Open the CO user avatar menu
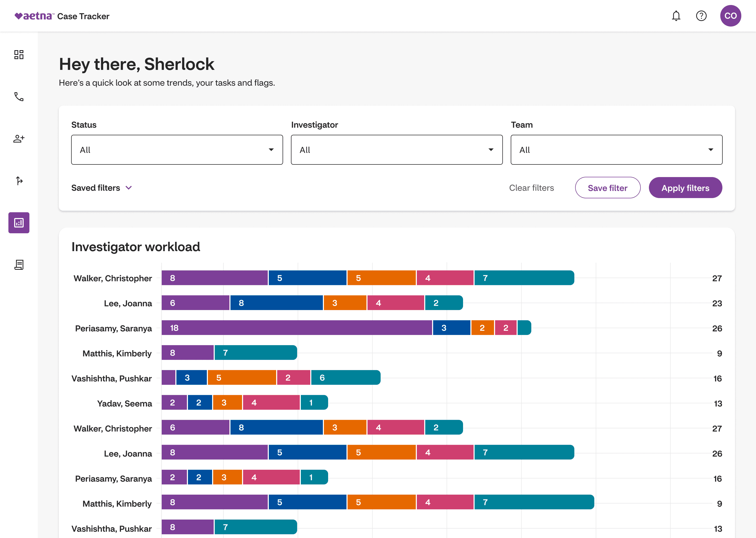The width and height of the screenshot is (756, 538). coord(730,16)
